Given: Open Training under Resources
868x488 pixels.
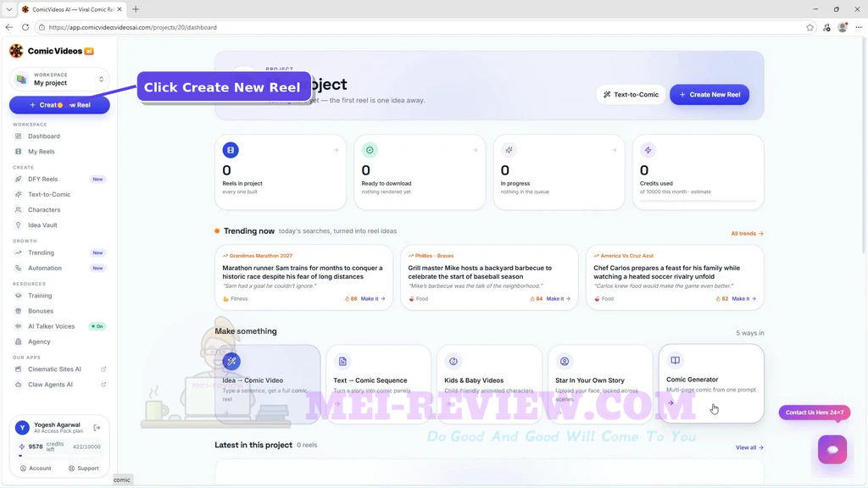Looking at the screenshot, I should [x=40, y=296].
